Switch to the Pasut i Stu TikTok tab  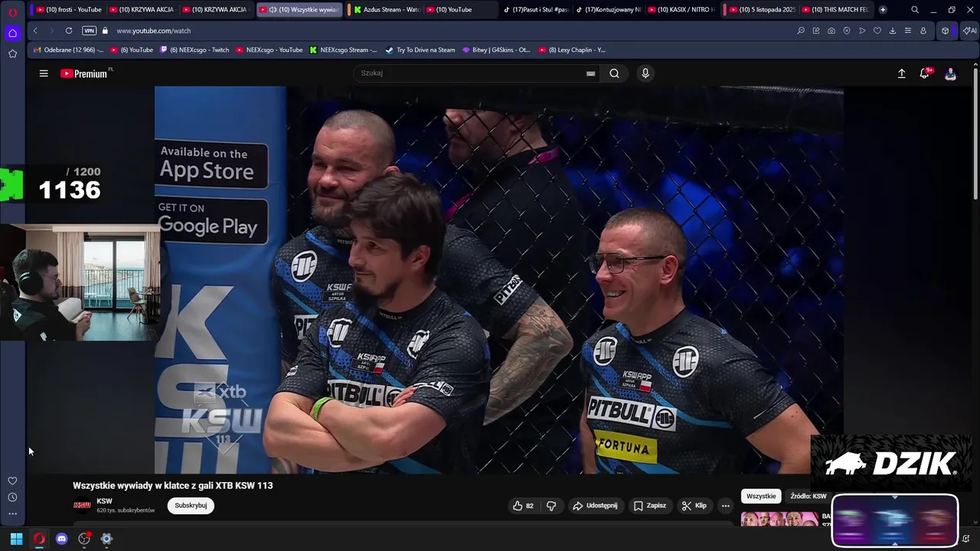(536, 10)
